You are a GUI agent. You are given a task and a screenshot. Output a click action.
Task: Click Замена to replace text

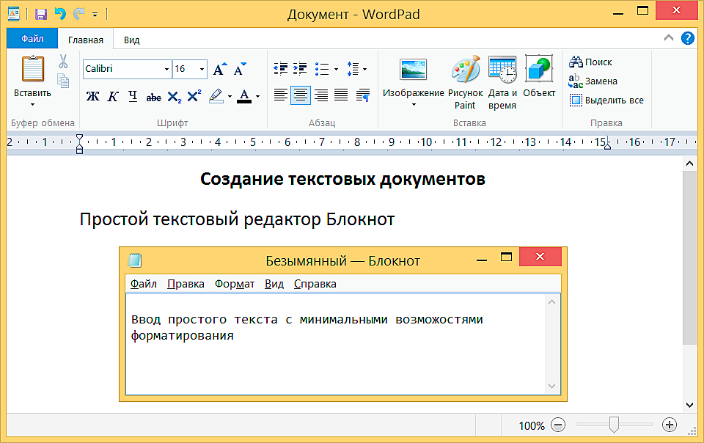click(593, 81)
